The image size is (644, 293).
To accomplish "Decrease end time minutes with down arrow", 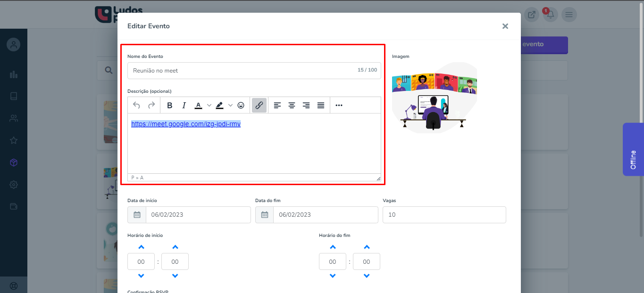I will pos(367,276).
